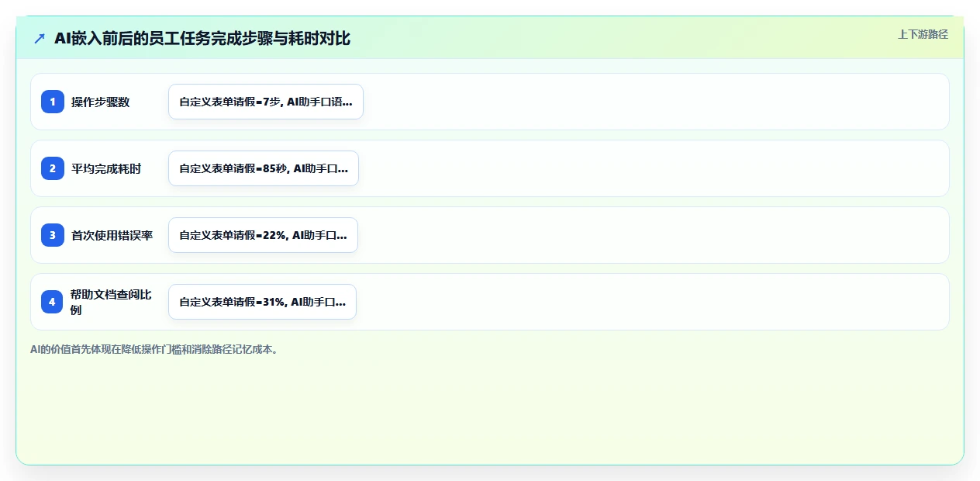980x481 pixels.
Task: Click the number 1 step badge
Action: (53, 102)
